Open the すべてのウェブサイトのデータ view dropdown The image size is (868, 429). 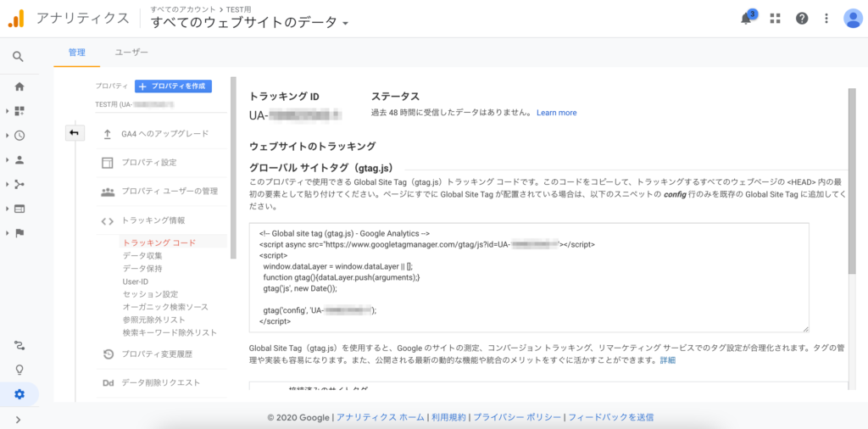250,23
